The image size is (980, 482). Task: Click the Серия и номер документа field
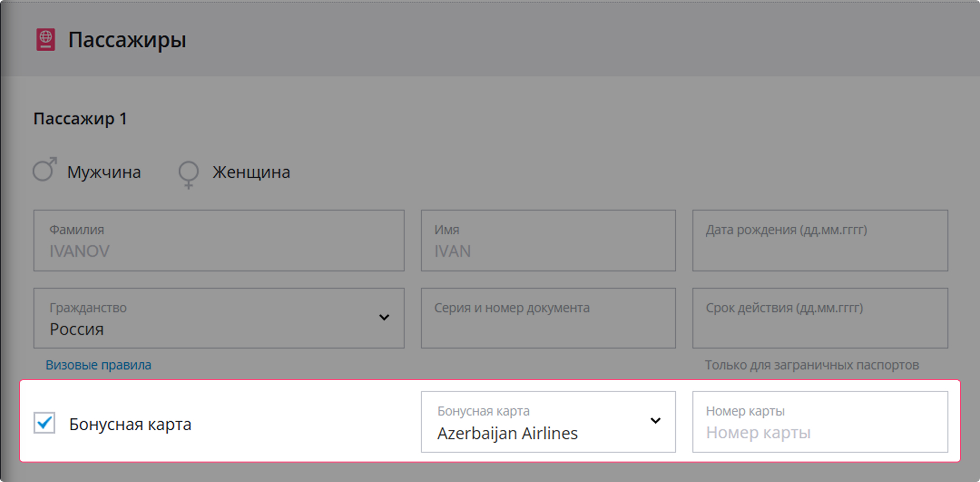point(548,318)
